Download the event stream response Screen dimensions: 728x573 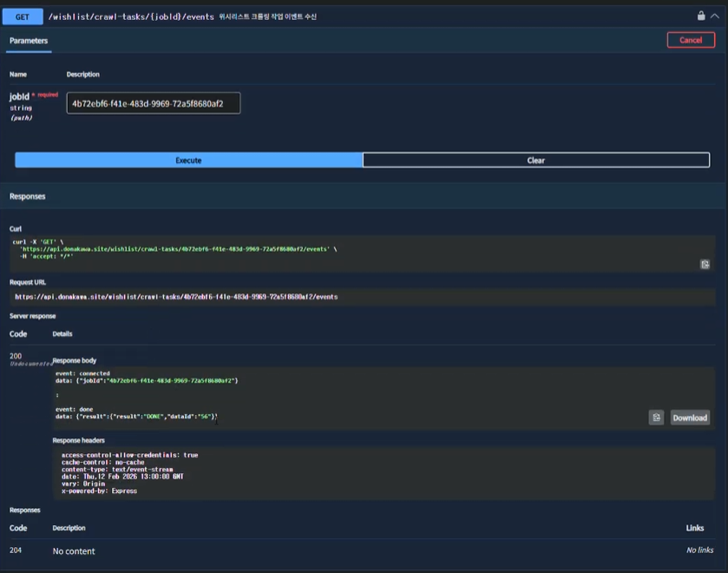pyautogui.click(x=689, y=418)
